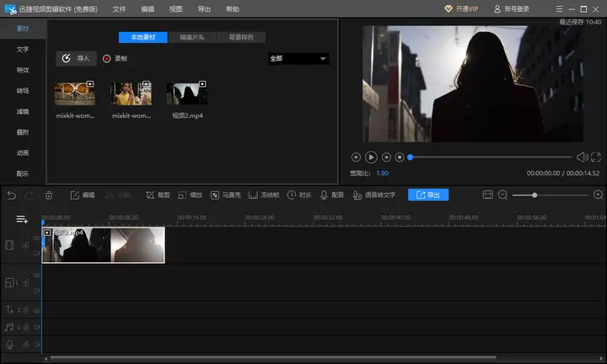Screen dimensions: 607x364
Task: Select the 裁剪 crop tool
Action: click(x=158, y=195)
